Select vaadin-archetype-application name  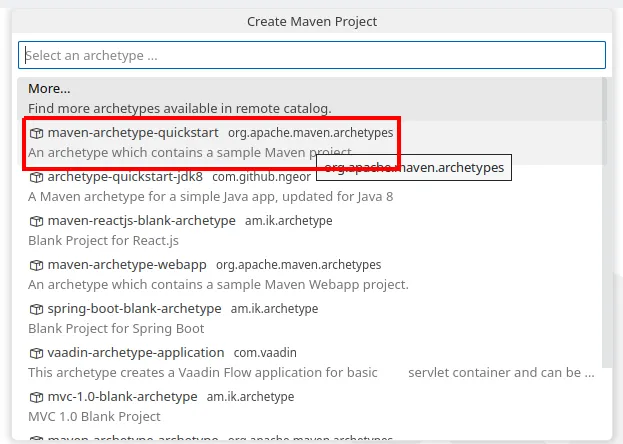coord(136,353)
